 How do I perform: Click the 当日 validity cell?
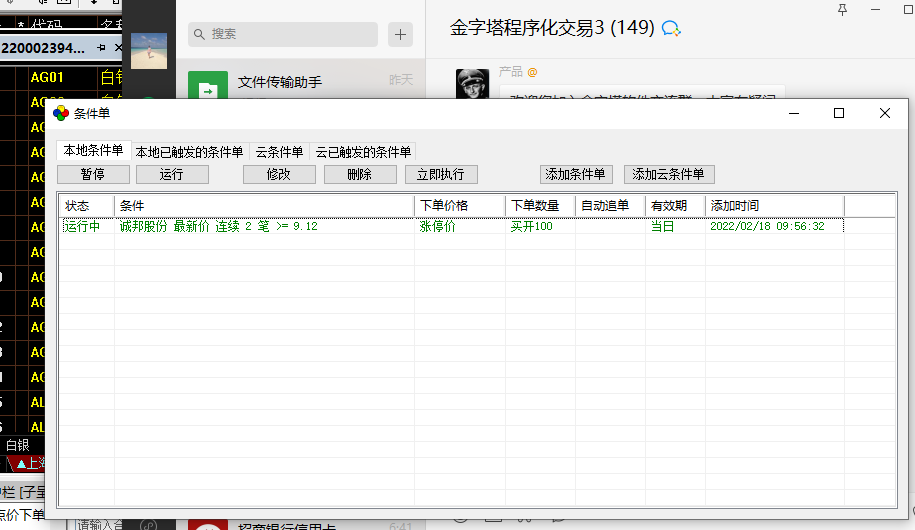pos(662,226)
